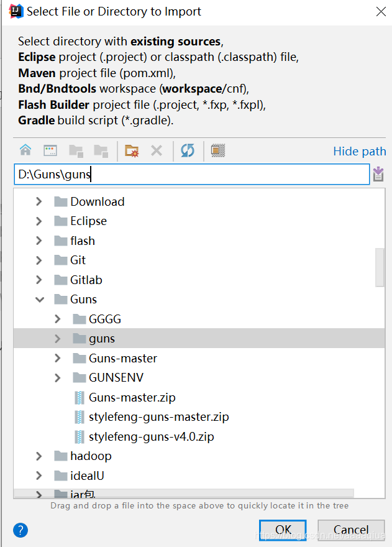Viewport: 392px width, 547px height.
Task: Dismiss dialog with Cancel button
Action: [x=351, y=530]
